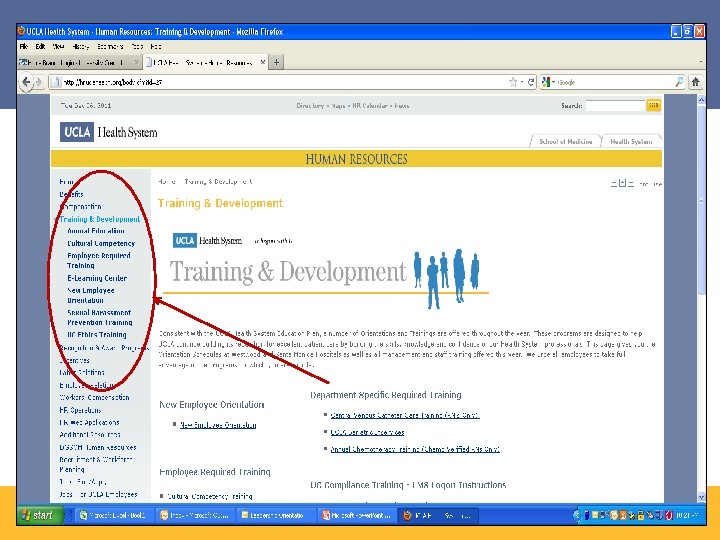Viewport: 720px width, 540px height.
Task: Click the page identity icon in address bar
Action: (x=56, y=82)
